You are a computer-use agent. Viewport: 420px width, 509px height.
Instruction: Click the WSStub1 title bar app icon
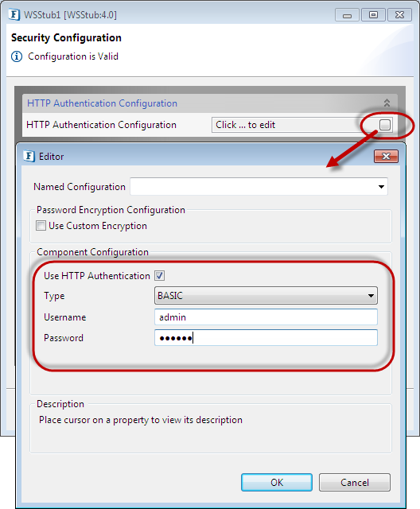click(x=14, y=15)
